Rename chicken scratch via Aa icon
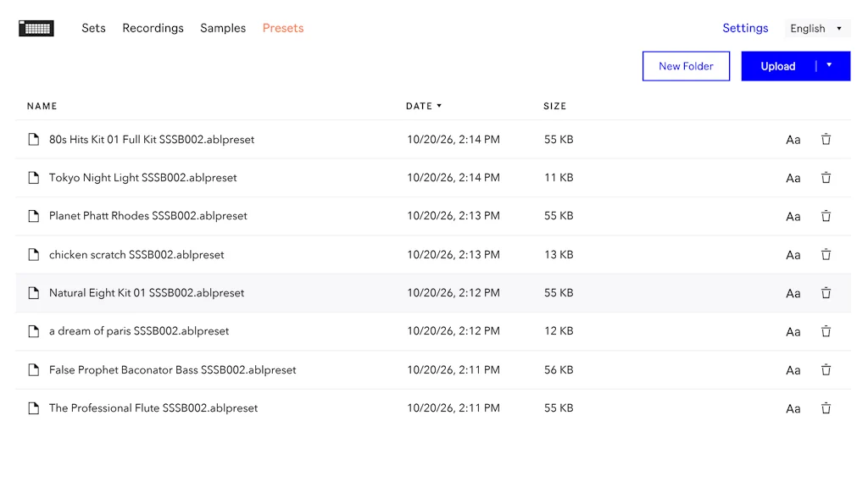868x482 pixels. tap(793, 255)
